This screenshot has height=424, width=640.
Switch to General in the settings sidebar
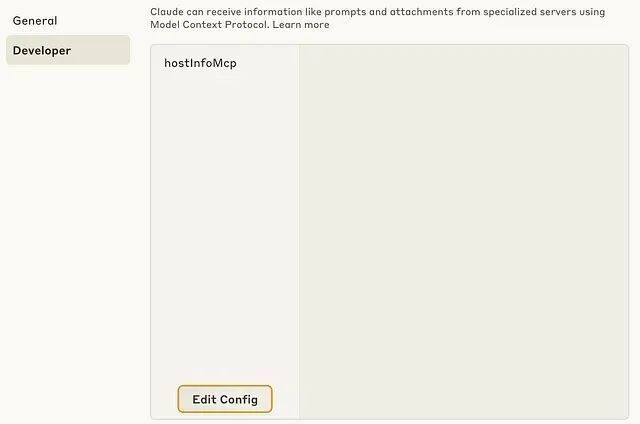click(35, 21)
